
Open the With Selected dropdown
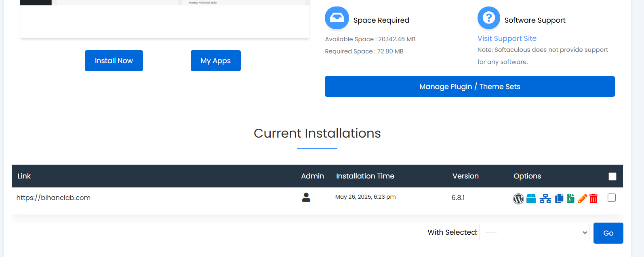(534, 232)
